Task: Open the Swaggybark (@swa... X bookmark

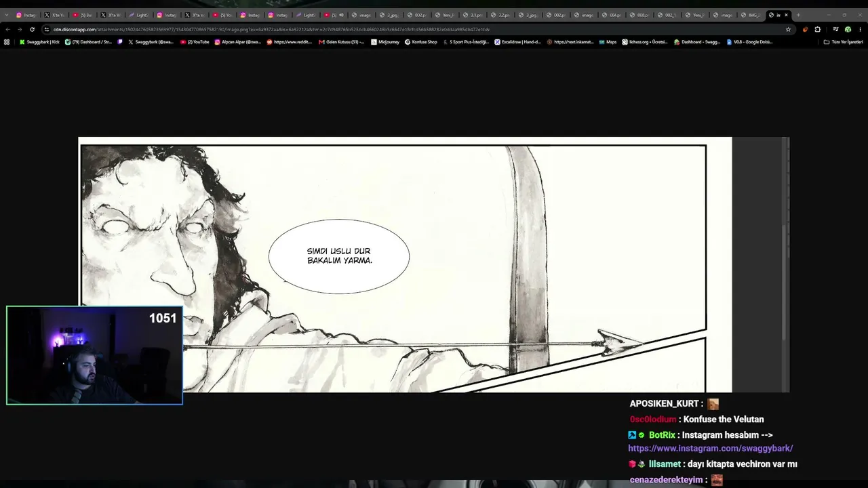Action: 151,42
